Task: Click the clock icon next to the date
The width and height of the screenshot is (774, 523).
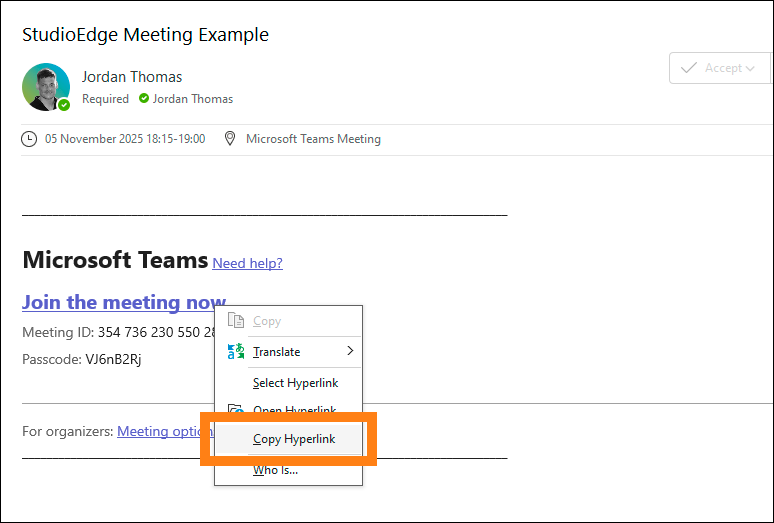Action: click(29, 139)
